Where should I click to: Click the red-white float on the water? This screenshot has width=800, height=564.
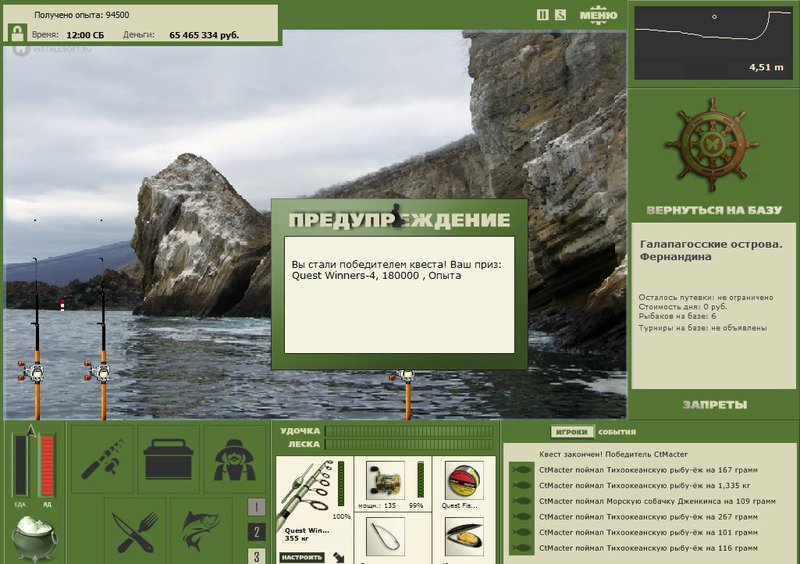pos(62,305)
